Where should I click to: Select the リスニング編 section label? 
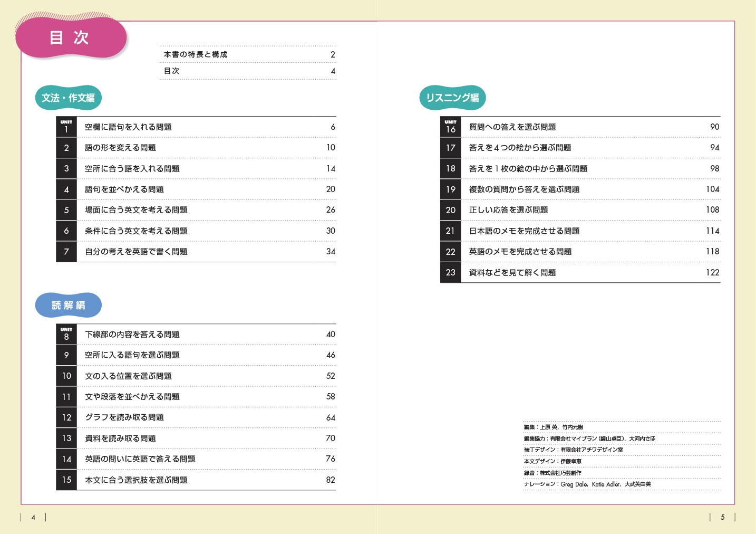pyautogui.click(x=452, y=98)
